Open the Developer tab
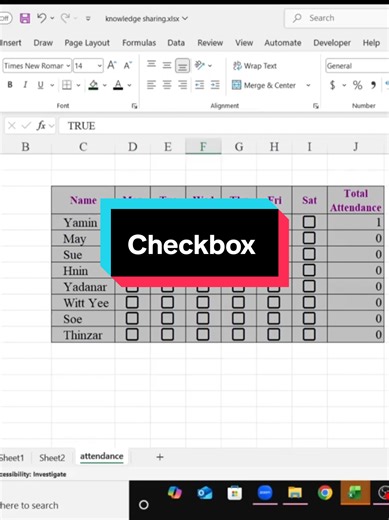Viewport: 389px width, 520px height. 332,43
